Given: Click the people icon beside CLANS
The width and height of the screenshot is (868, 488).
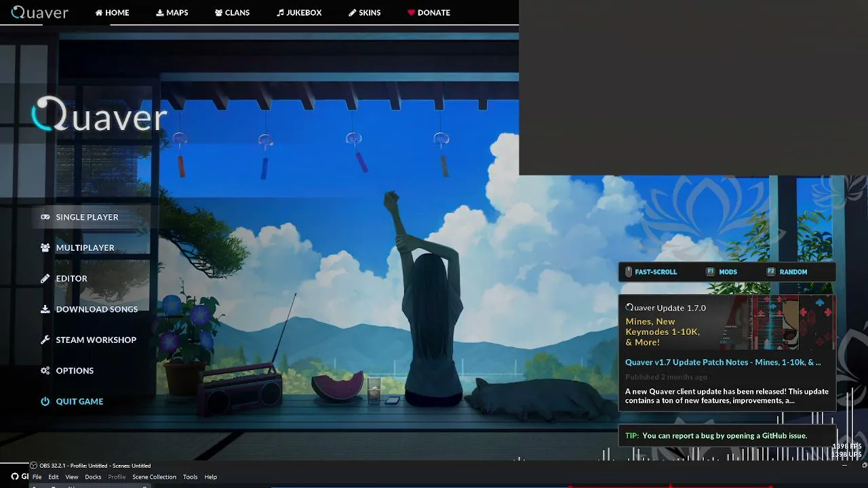Looking at the screenshot, I should tap(219, 13).
